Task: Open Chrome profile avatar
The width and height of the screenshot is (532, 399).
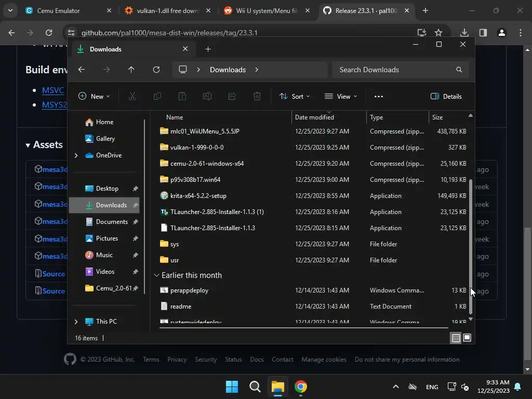Action: 502,33
